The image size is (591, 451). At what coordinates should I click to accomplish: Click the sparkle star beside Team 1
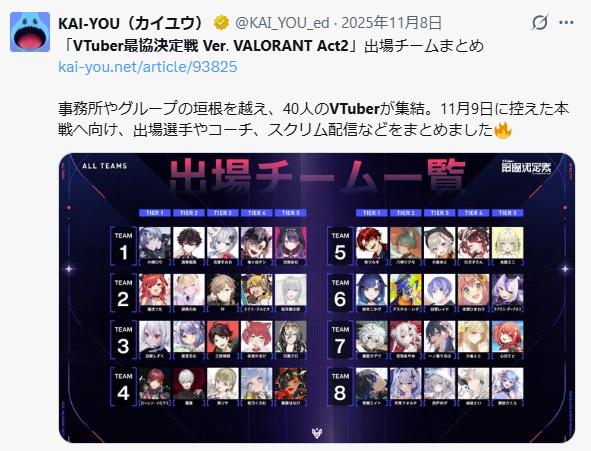click(x=69, y=269)
